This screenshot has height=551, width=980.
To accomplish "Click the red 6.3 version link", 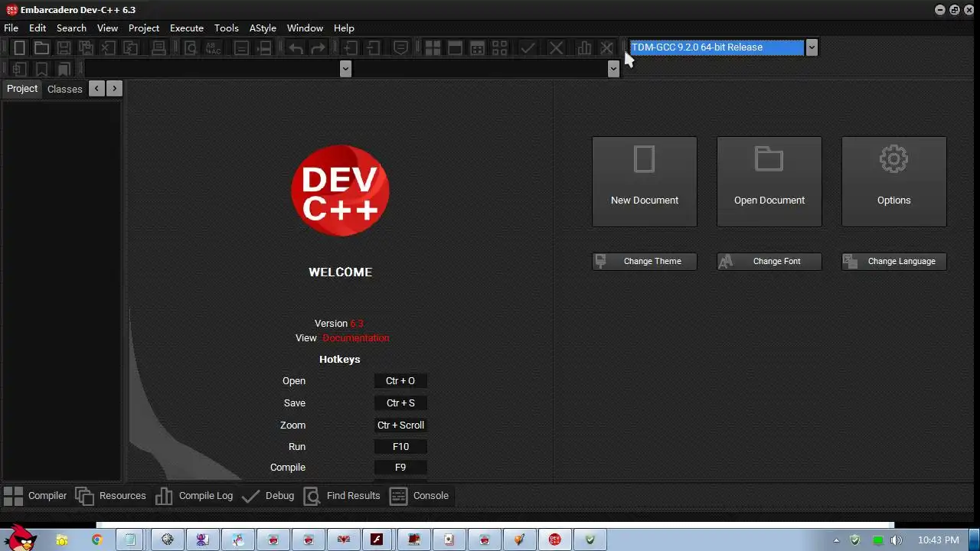I will point(357,323).
